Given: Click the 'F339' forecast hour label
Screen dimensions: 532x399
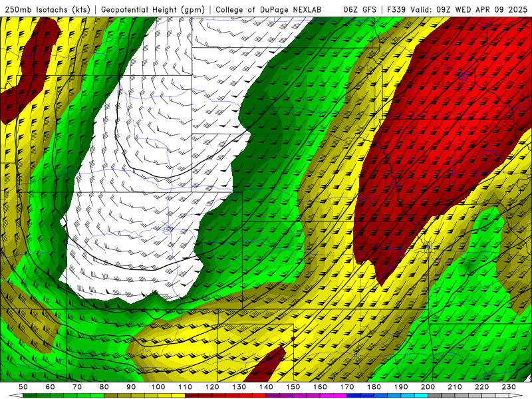Looking at the screenshot, I should (x=396, y=9).
